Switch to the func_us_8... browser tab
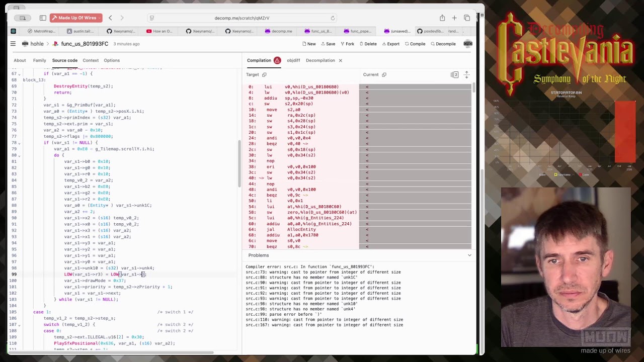 coord(317,31)
